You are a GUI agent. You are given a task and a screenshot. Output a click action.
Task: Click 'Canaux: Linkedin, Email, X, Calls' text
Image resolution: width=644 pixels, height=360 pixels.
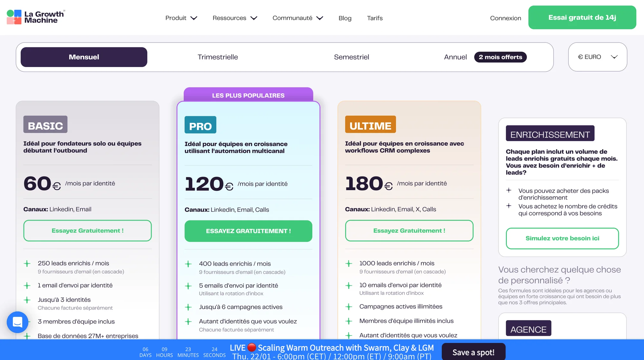(391, 209)
